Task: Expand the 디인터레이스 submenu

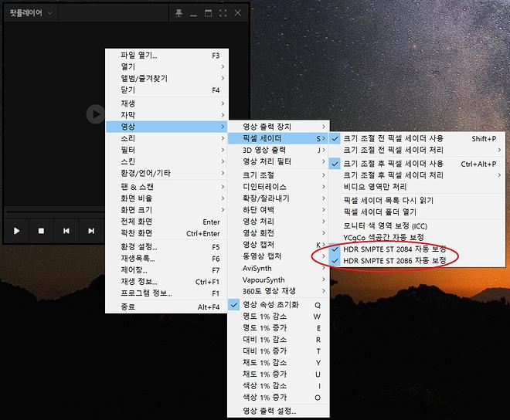Action: (278, 187)
